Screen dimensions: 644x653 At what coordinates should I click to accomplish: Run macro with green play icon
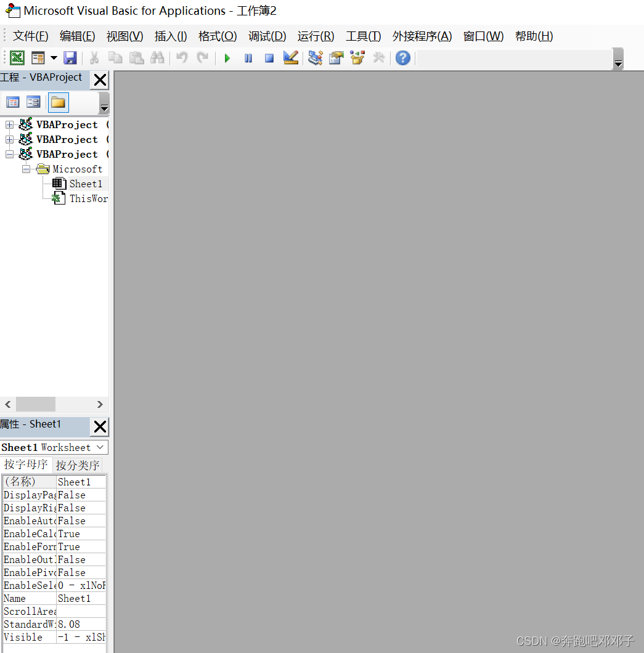click(x=227, y=58)
